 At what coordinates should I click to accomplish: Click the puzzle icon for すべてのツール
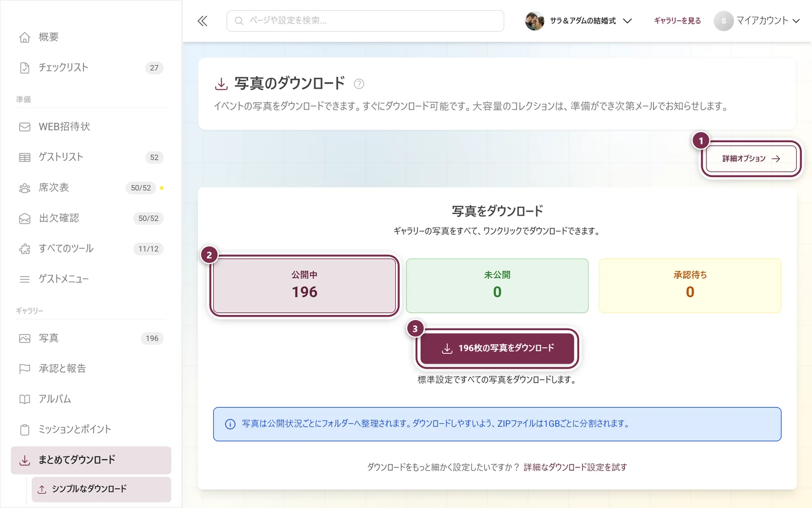click(25, 249)
